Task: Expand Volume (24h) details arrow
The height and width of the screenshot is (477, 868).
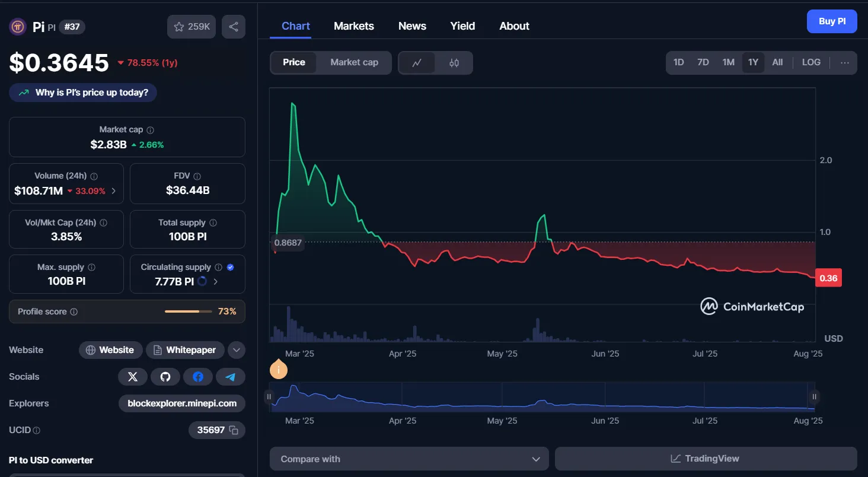Action: click(x=114, y=191)
